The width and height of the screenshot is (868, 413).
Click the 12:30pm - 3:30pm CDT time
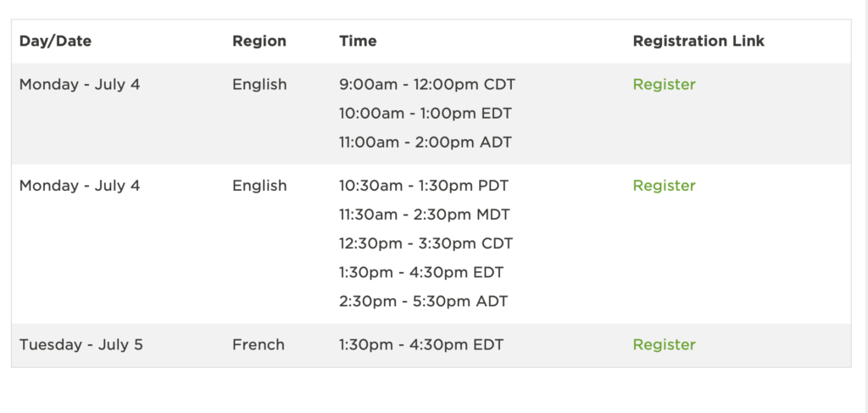click(426, 243)
